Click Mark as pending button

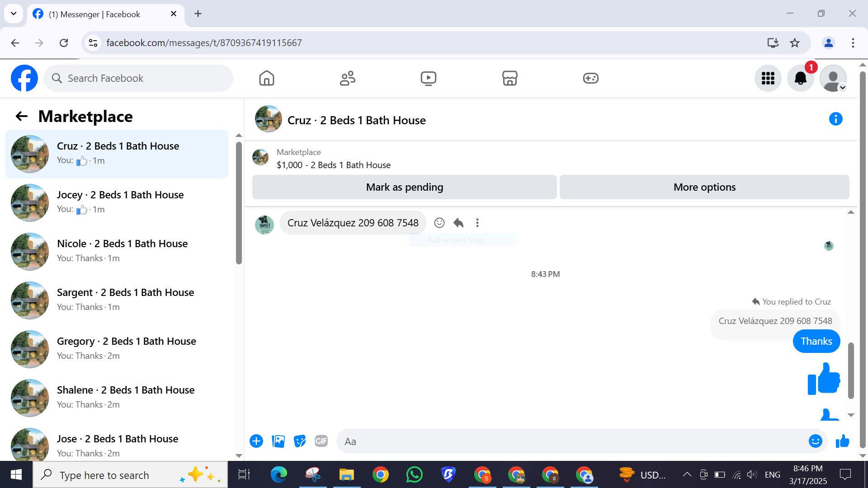pos(405,187)
